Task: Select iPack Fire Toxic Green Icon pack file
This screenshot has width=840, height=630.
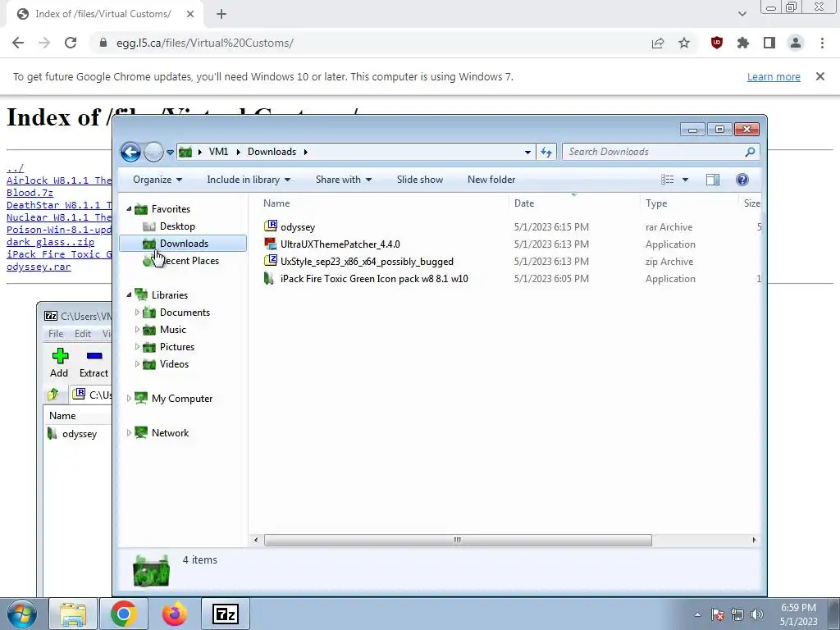Action: [x=374, y=279]
